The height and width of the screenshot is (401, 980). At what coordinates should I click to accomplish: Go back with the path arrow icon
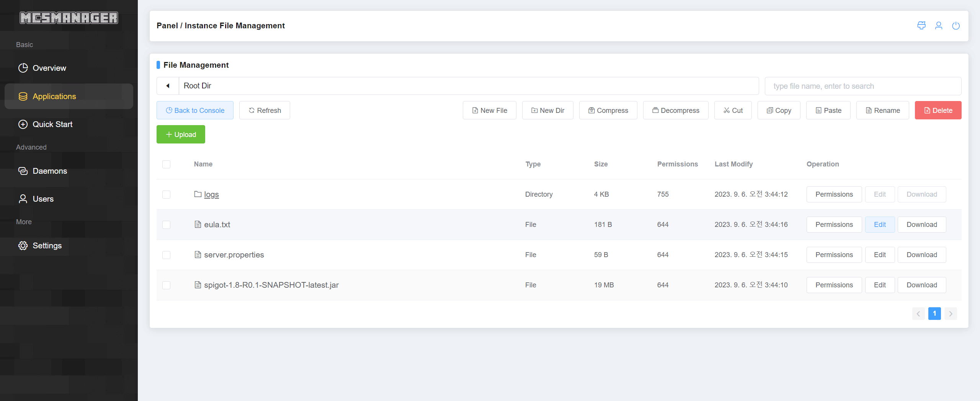pos(168,86)
